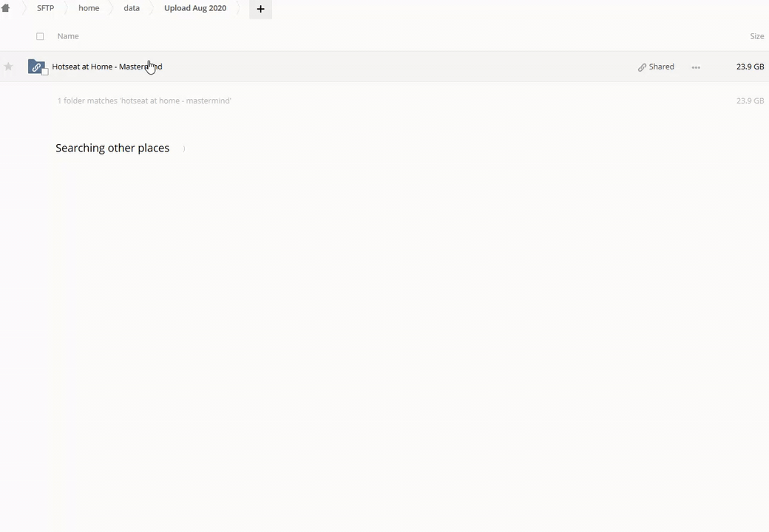
Task: Sort files by the Size column header
Action: pyautogui.click(x=756, y=36)
